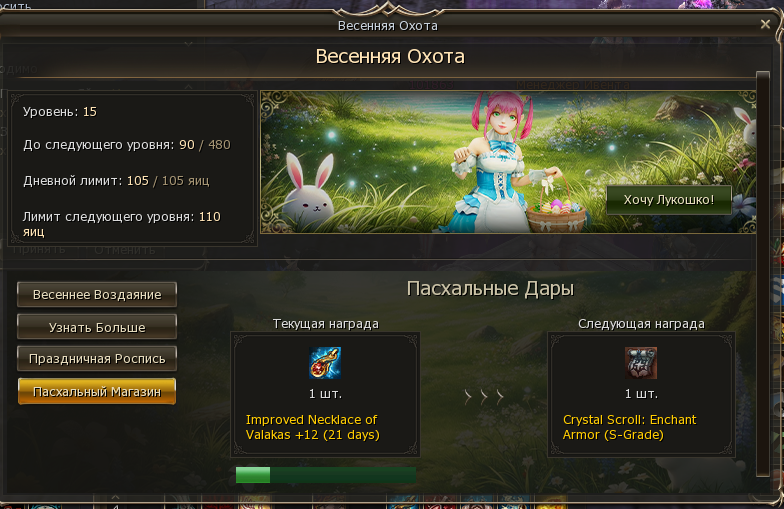Open Весеннее Воздаяние section
The image size is (784, 509).
tap(97, 294)
